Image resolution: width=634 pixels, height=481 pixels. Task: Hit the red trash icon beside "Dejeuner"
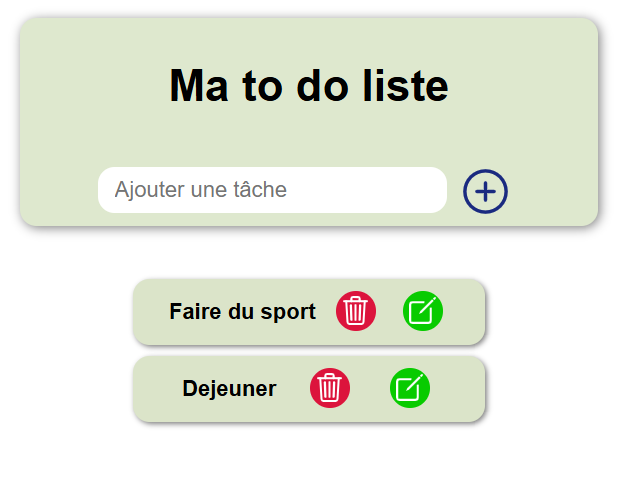pyautogui.click(x=331, y=388)
